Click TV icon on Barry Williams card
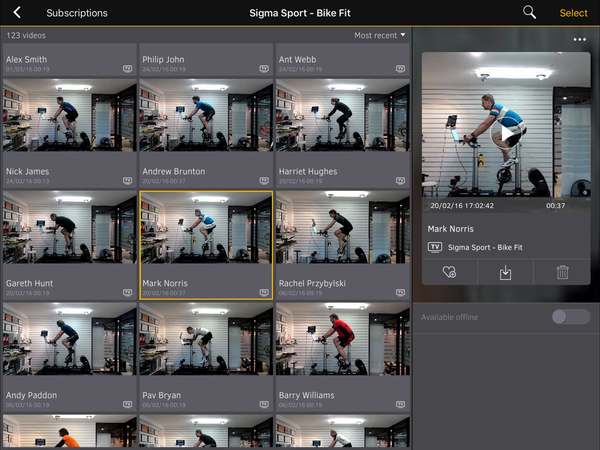Screen dimensions: 600x450 400,404
